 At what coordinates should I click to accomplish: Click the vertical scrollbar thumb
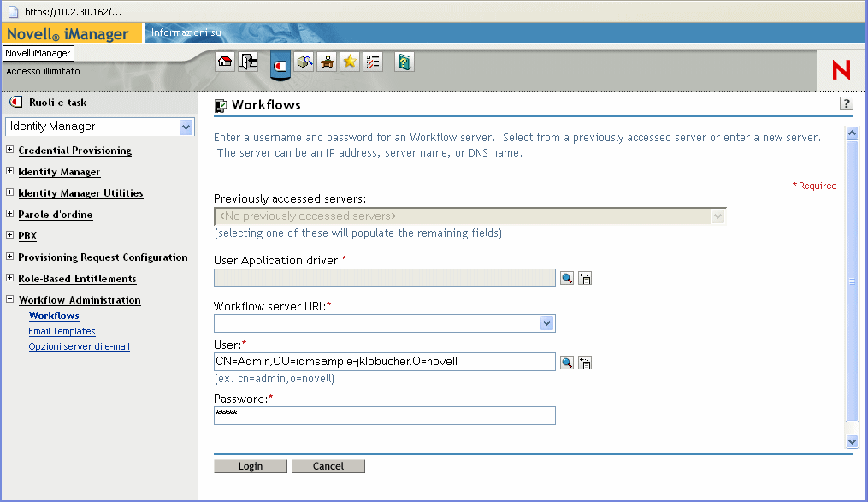click(853, 281)
